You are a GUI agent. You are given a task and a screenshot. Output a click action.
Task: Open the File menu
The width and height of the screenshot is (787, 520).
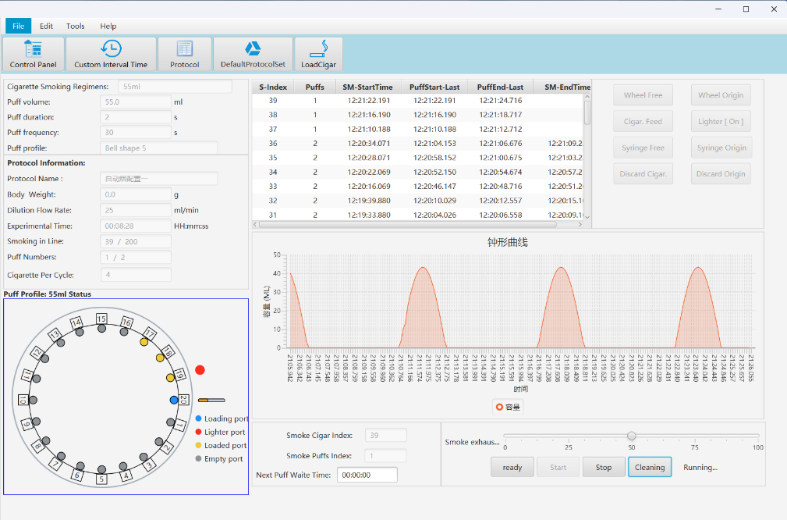pos(17,26)
